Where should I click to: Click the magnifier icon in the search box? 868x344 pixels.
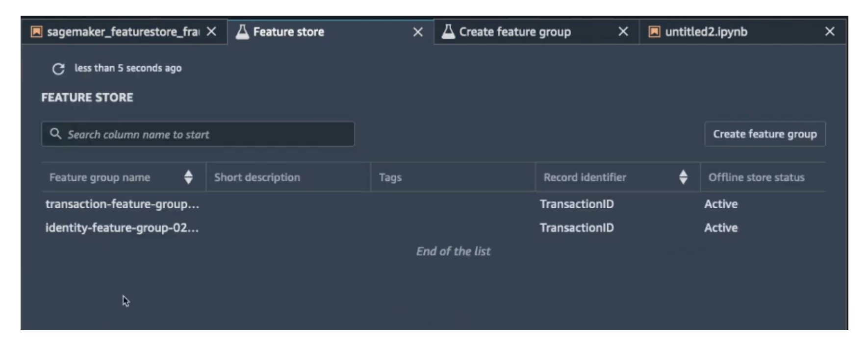point(55,134)
